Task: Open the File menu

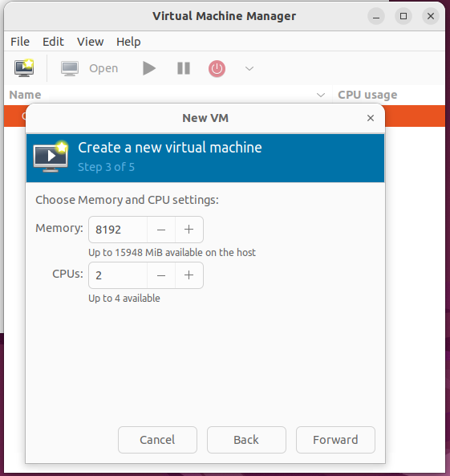Action: [20, 42]
